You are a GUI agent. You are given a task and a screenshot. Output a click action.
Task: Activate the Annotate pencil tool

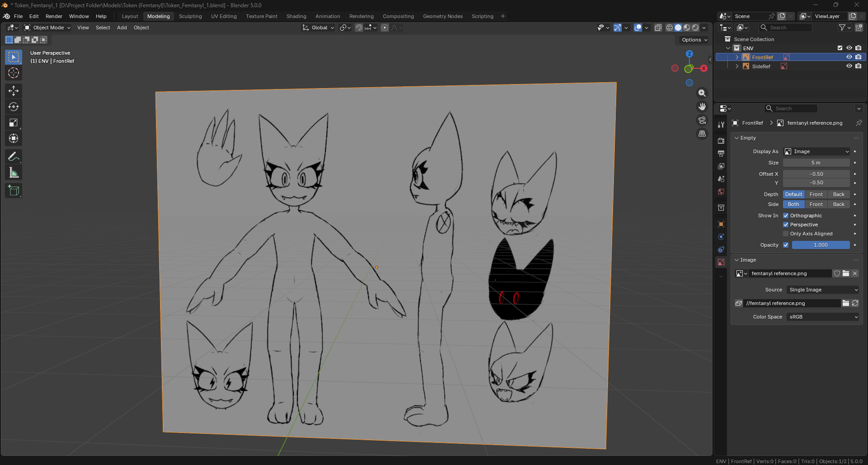(x=14, y=157)
